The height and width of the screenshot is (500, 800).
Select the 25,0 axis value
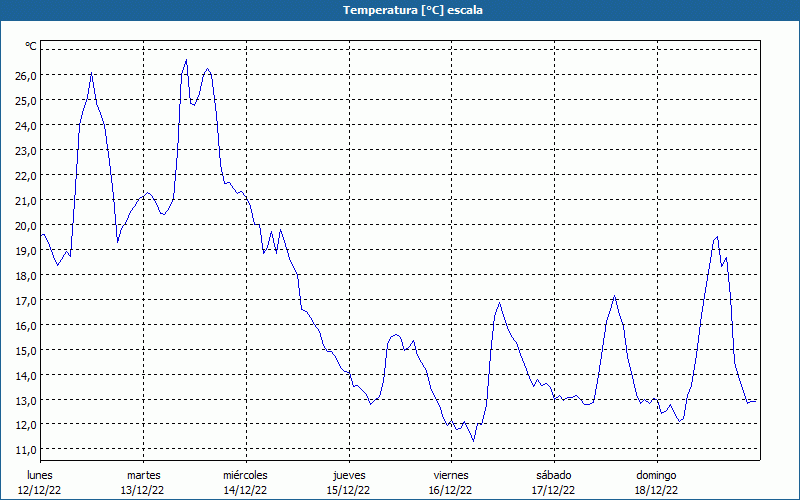(x=25, y=101)
